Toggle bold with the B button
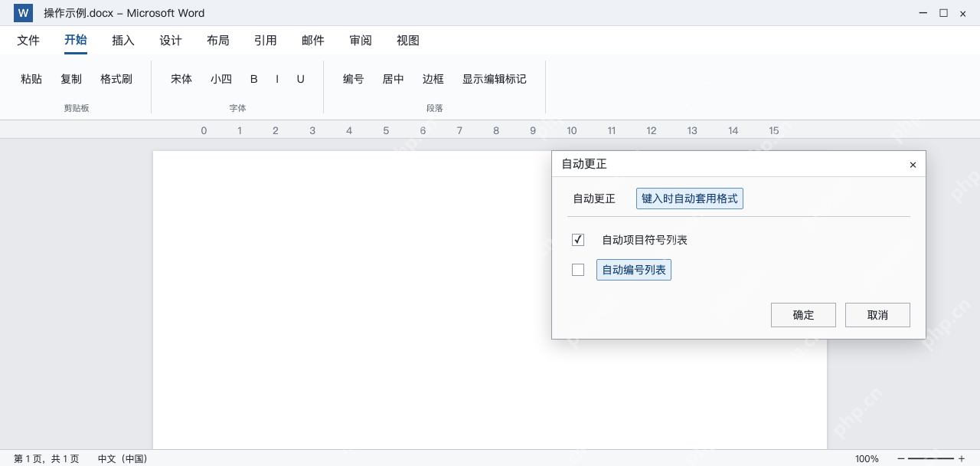This screenshot has width=980, height=466. [254, 79]
